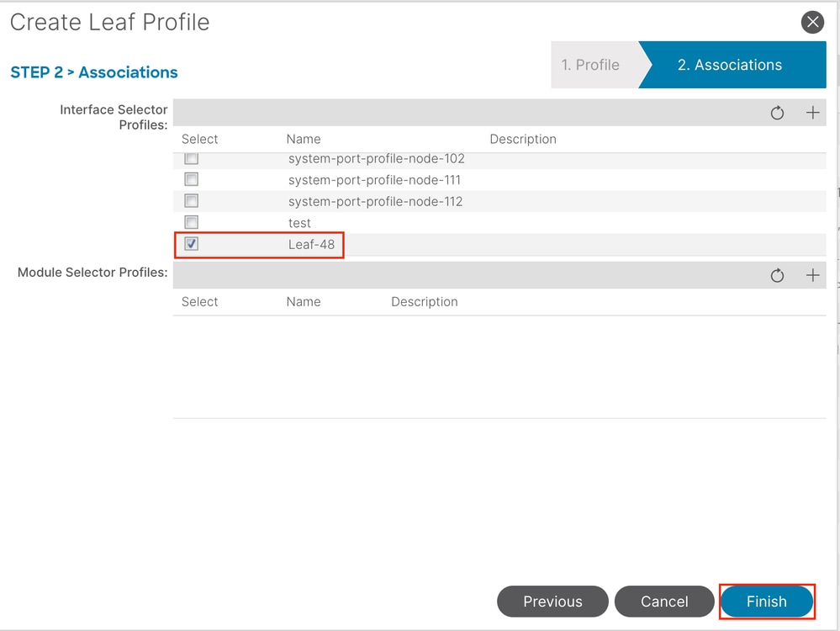
Task: Enable system-port-profile-node-102 checkbox
Action: tap(192, 158)
